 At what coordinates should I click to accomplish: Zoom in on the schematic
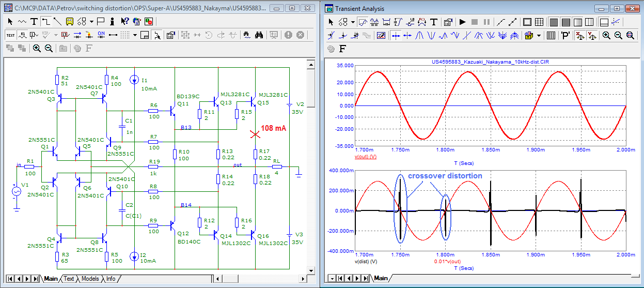(37, 48)
